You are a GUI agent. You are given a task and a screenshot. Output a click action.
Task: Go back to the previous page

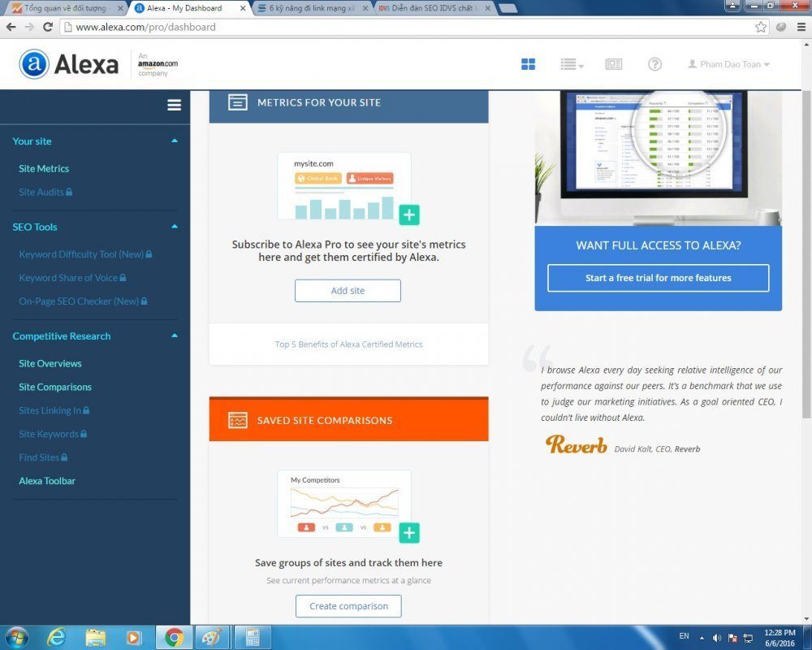tap(11, 27)
